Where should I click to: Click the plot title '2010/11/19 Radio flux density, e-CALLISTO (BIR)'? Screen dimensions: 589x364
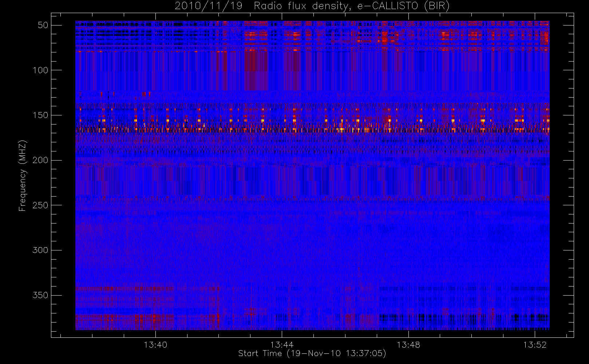click(312, 6)
